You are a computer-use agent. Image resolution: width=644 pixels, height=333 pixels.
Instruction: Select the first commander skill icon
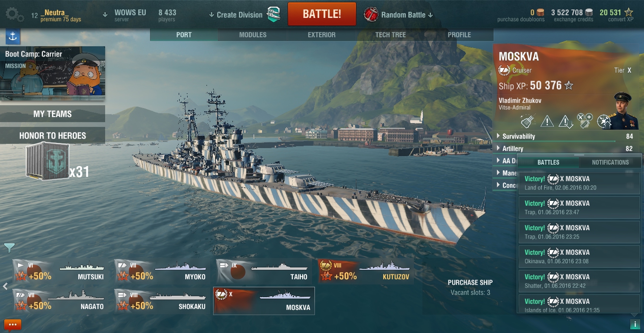(x=527, y=121)
